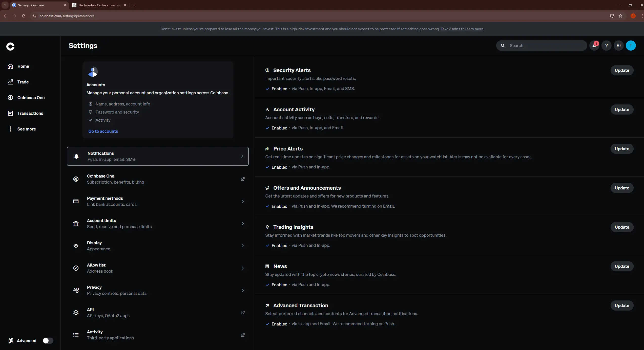Update News notifications
The width and height of the screenshot is (644, 350).
click(x=622, y=266)
